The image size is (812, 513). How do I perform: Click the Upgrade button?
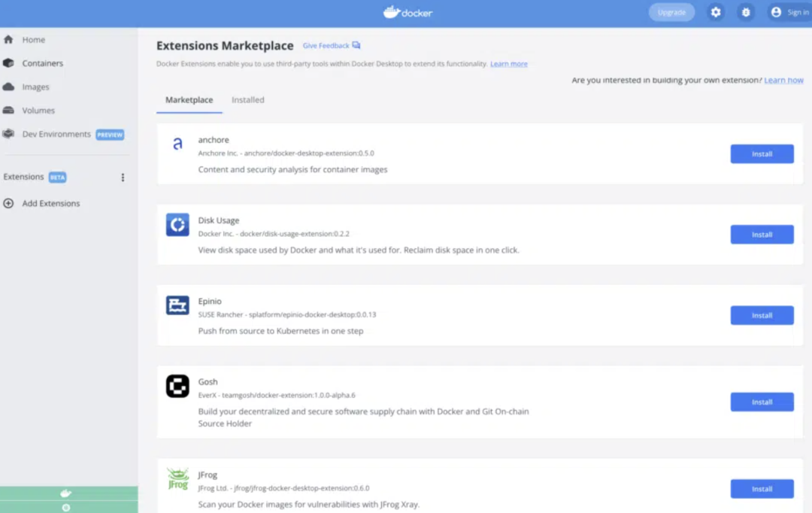(671, 13)
